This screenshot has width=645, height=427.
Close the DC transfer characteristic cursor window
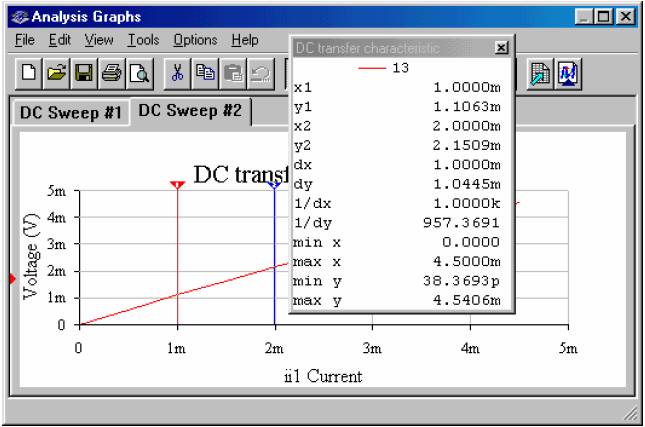501,48
